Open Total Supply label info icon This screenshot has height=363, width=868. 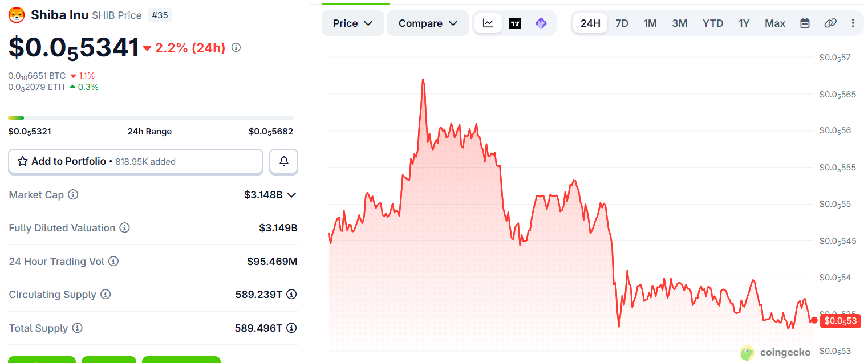77,328
